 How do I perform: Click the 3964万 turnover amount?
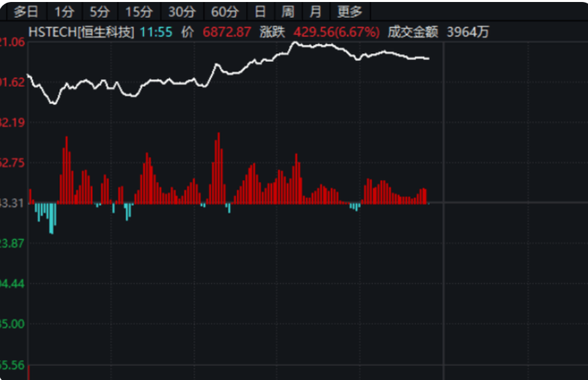pos(468,32)
